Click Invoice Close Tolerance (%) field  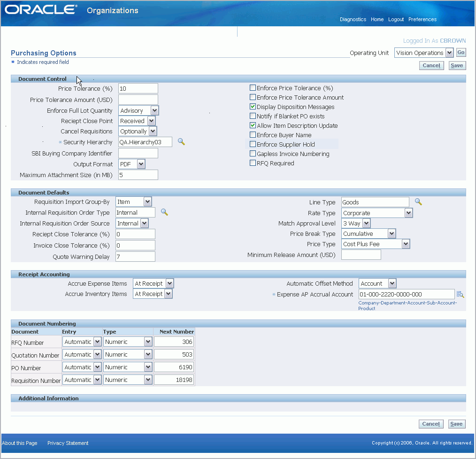135,245
